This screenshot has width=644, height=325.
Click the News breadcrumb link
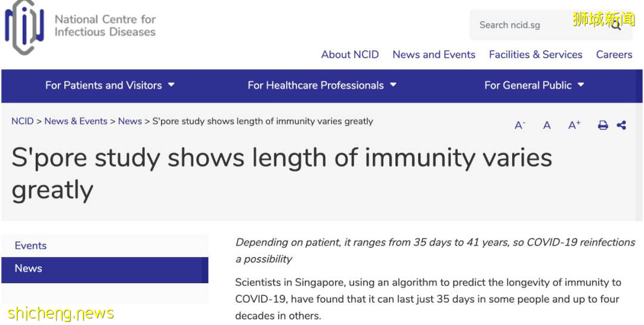click(130, 121)
